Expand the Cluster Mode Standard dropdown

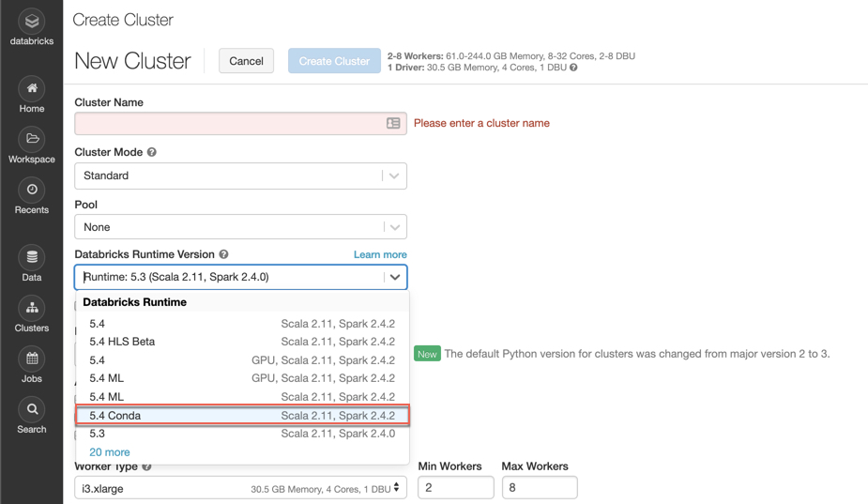[241, 176]
